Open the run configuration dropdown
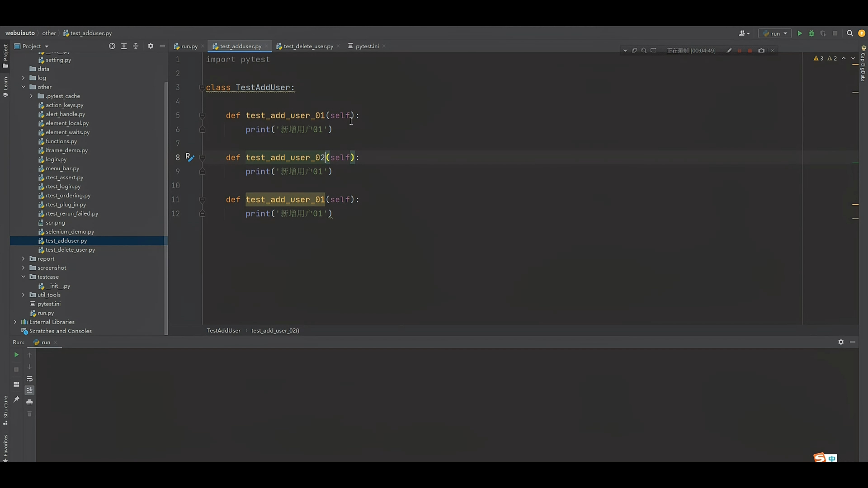 point(775,33)
